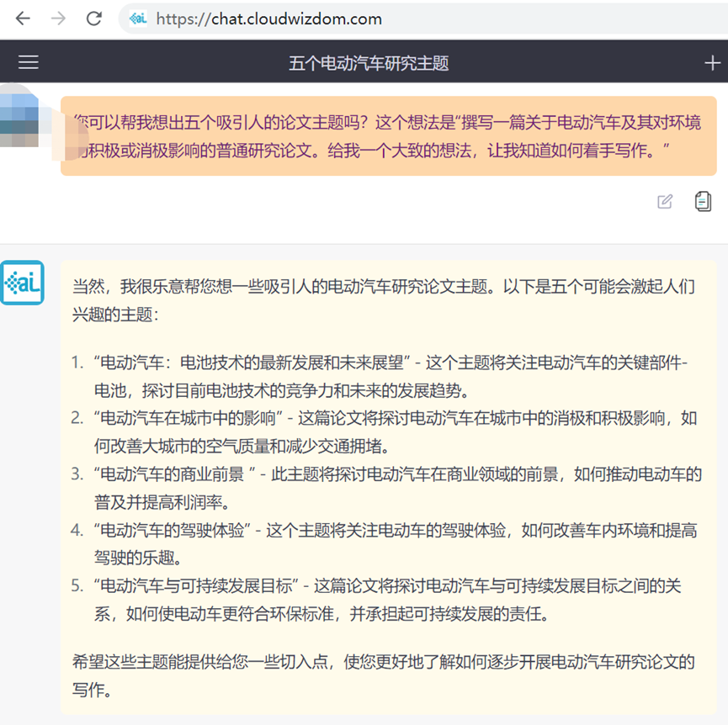This screenshot has width=728, height=725.
Task: Focus the chat.cloudwizdom.com address bar
Action: tap(422, 19)
